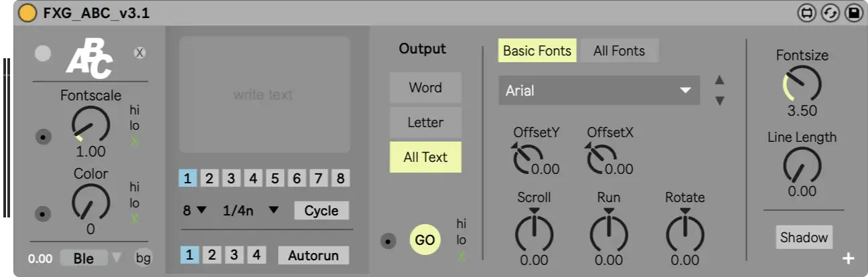This screenshot has width=868, height=277.
Task: Click the circular arrows hot-swap icon in title bar
Action: click(830, 13)
